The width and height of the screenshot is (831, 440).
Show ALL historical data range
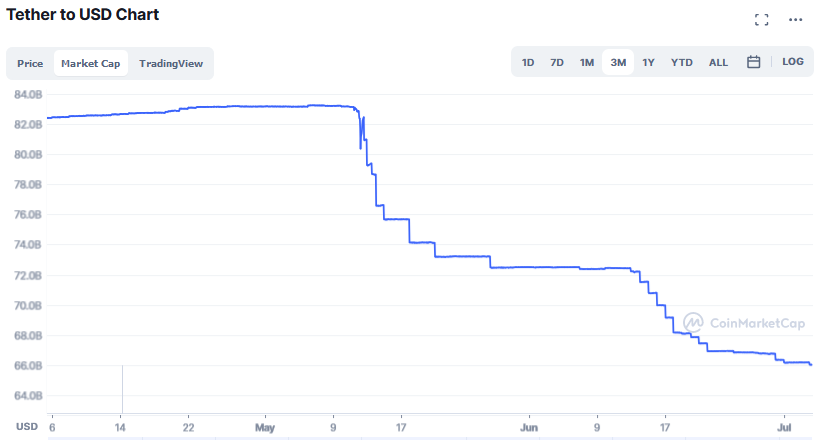click(x=718, y=63)
